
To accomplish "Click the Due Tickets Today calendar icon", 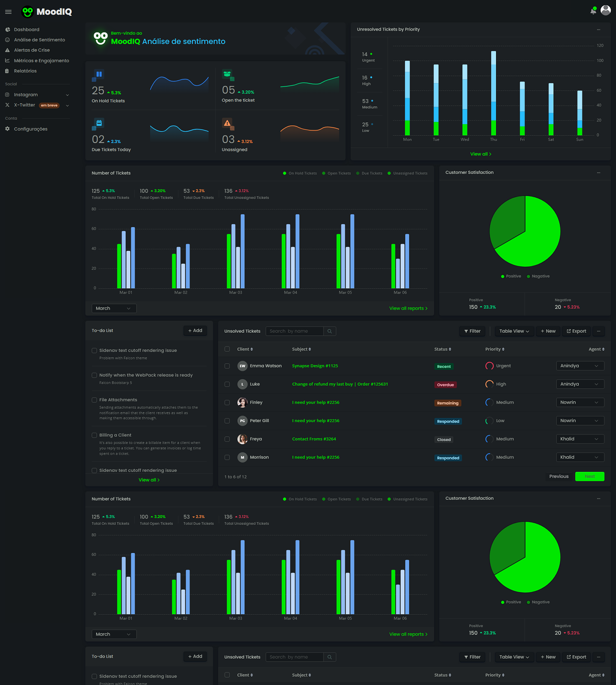I will [x=99, y=123].
